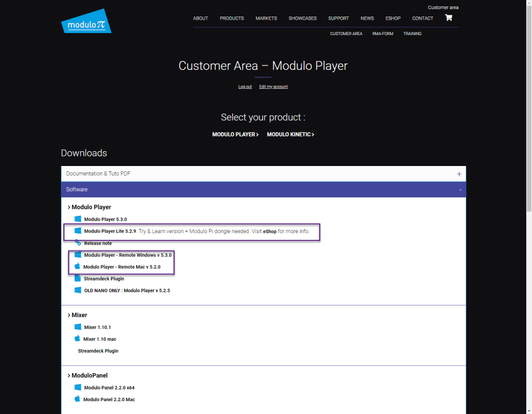Open the RMA-FORM submenu link
This screenshot has height=414, width=532.
pos(383,34)
